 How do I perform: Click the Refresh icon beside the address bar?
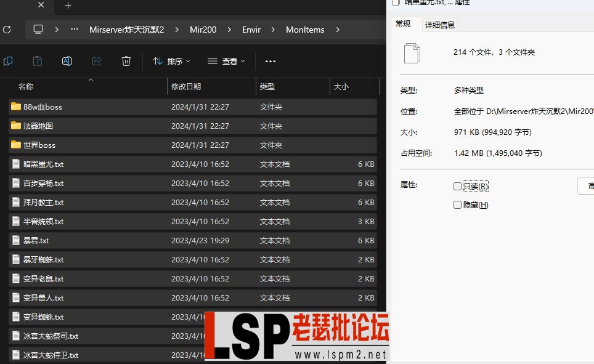(x=7, y=29)
